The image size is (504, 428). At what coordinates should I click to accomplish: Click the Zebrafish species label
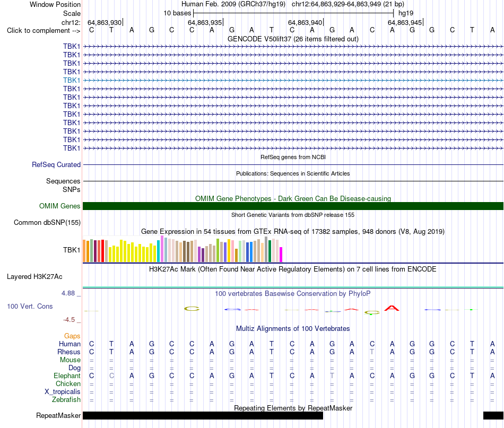(66, 399)
